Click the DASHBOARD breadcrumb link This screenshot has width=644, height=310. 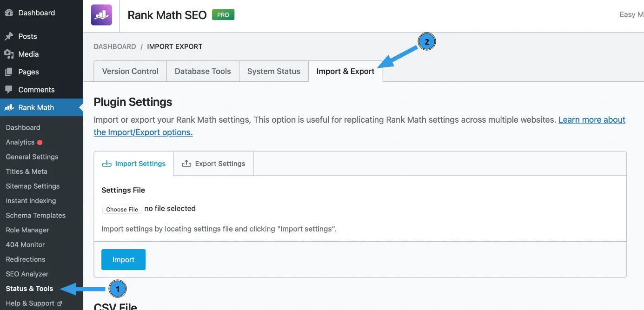click(115, 46)
